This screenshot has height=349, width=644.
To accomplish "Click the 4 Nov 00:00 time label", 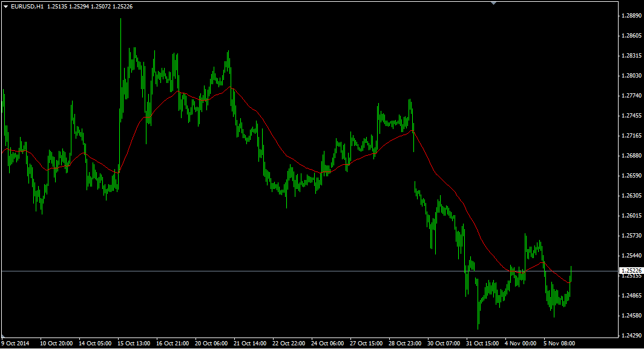I will pyautogui.click(x=521, y=344).
